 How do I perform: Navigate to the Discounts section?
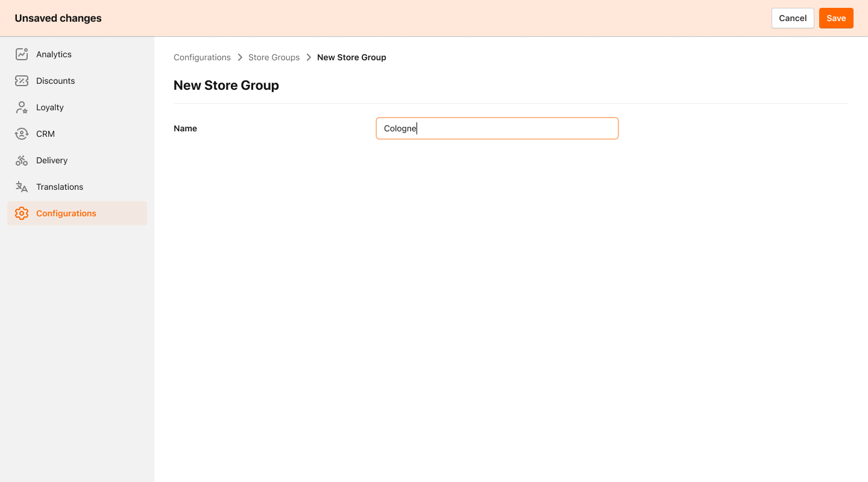(55, 80)
